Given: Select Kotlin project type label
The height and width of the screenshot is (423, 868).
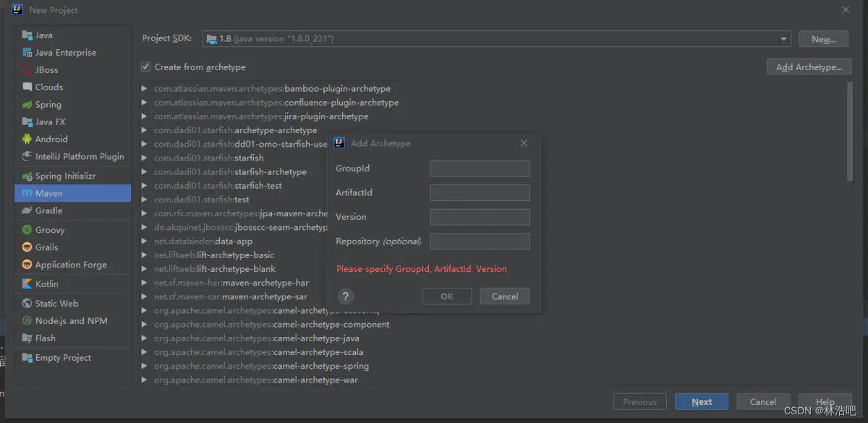Looking at the screenshot, I should click(47, 283).
